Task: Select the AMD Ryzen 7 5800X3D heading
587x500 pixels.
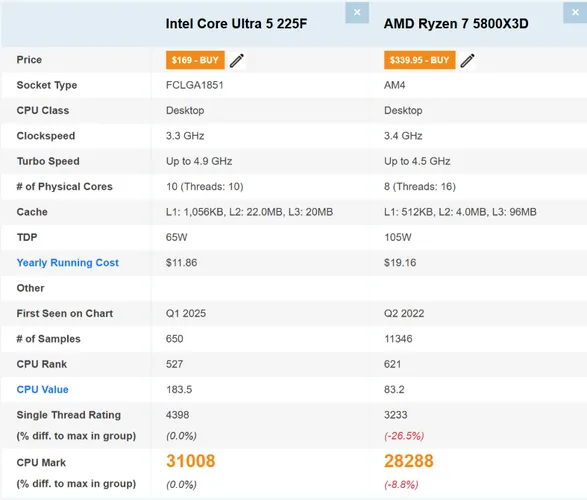Action: coord(456,24)
